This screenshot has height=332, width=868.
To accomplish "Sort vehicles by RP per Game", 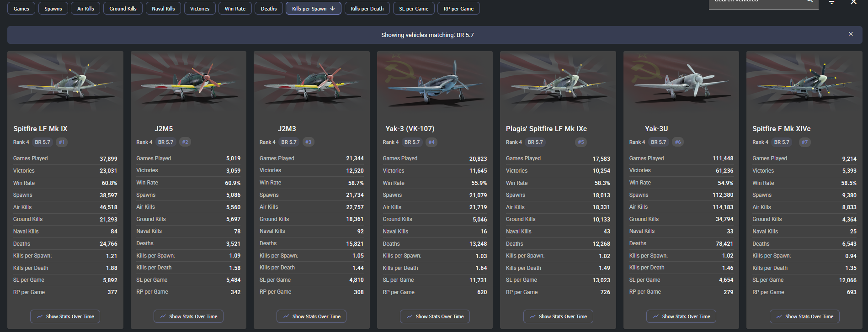I will [458, 9].
